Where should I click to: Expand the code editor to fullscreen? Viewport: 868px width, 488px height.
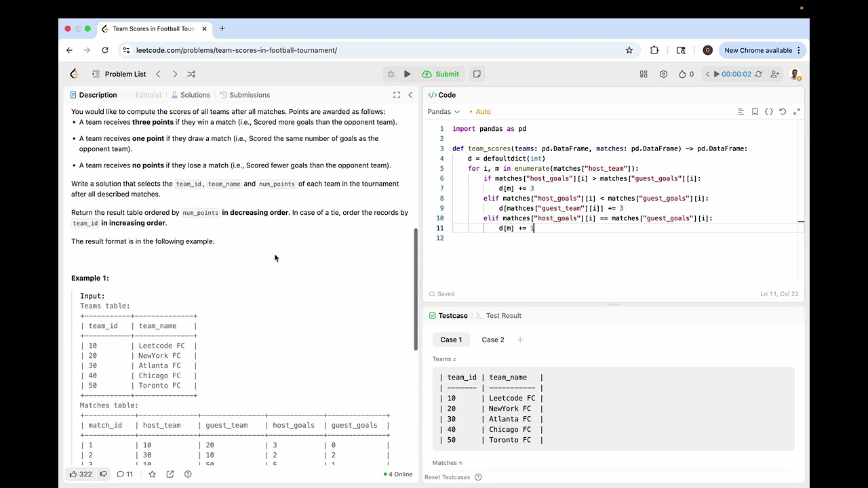point(797,112)
